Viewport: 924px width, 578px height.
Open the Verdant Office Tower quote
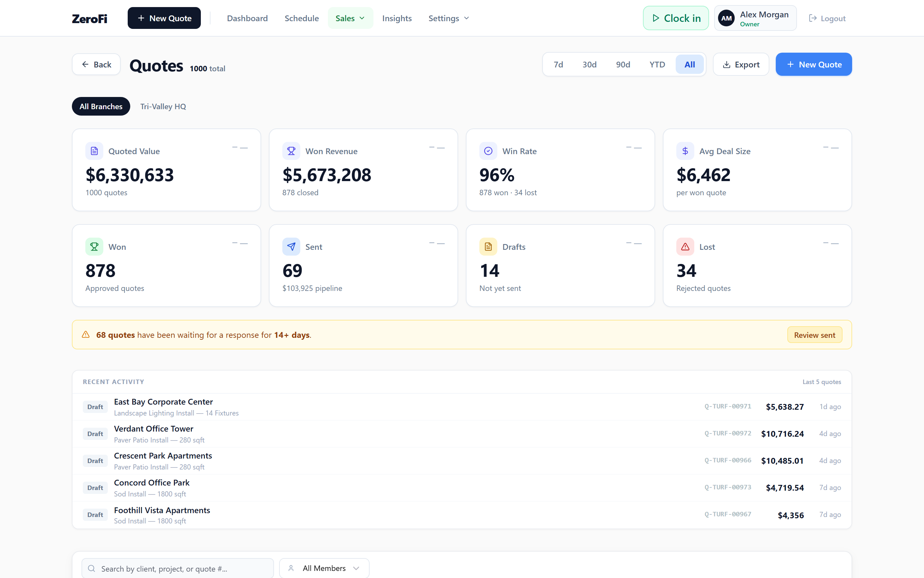click(x=462, y=434)
